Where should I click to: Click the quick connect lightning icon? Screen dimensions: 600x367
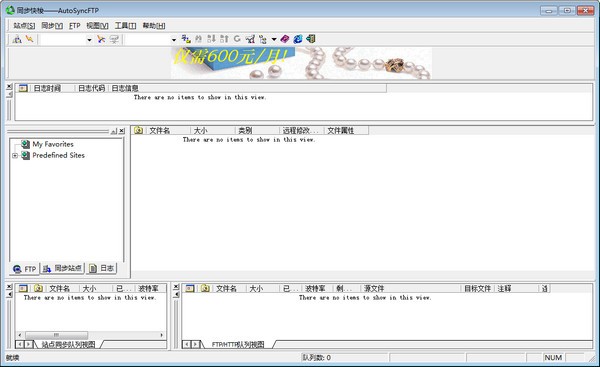29,39
